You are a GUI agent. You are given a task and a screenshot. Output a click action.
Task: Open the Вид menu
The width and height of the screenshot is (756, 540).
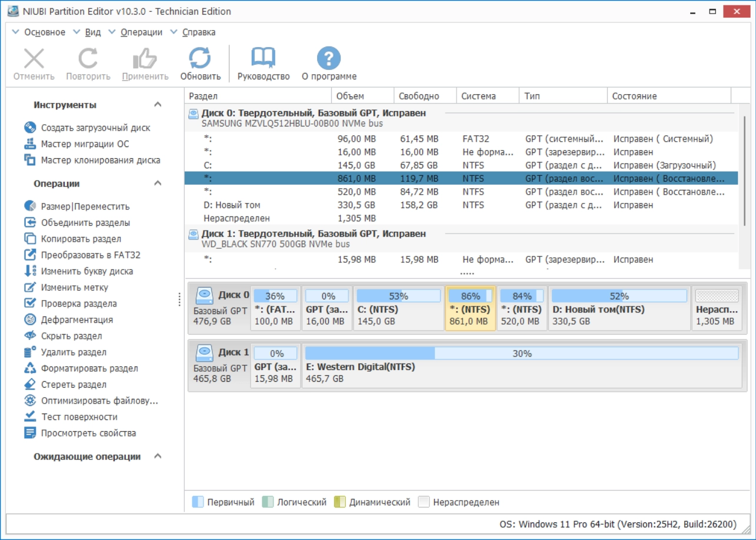point(93,32)
